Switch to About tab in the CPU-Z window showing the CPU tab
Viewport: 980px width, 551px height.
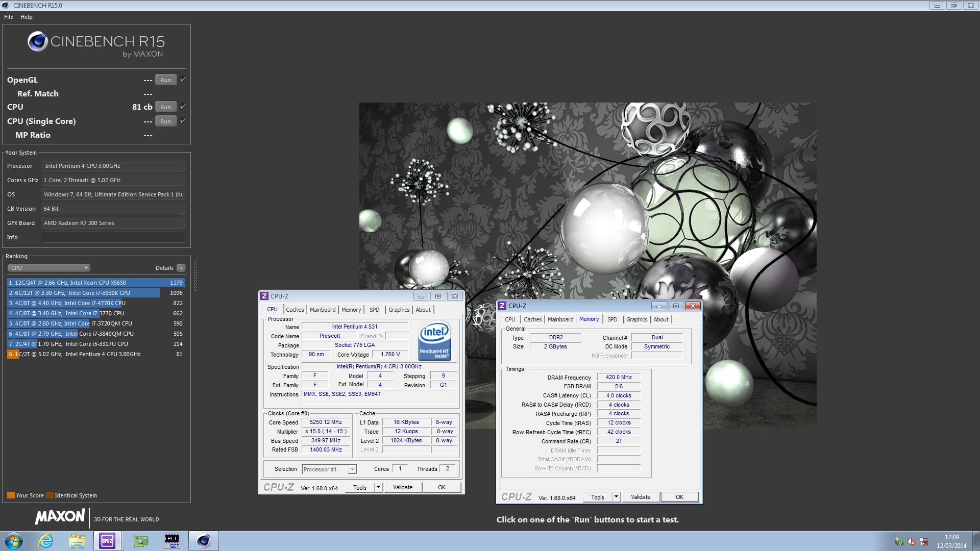tap(423, 310)
